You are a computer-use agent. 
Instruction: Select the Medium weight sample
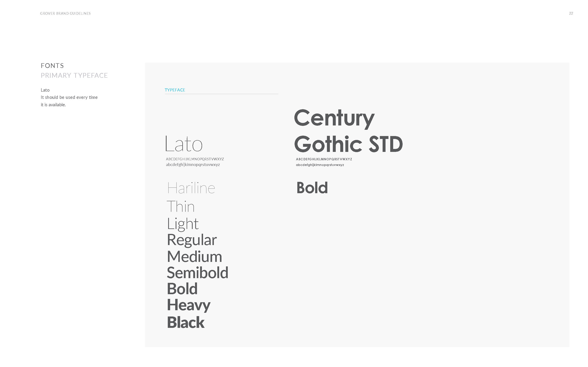(x=194, y=256)
